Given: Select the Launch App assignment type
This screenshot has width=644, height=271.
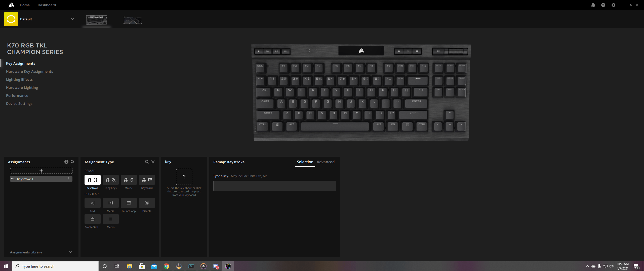Looking at the screenshot, I should (129, 203).
